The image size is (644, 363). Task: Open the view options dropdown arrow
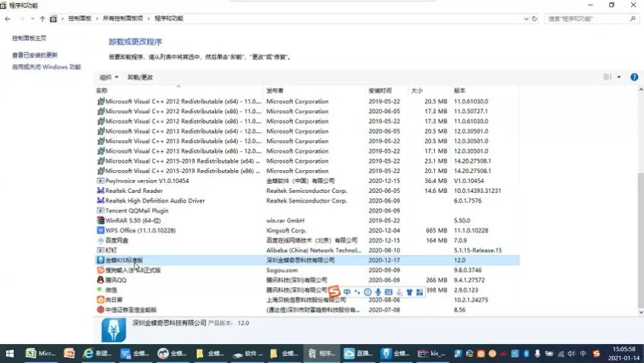pyautogui.click(x=619, y=77)
